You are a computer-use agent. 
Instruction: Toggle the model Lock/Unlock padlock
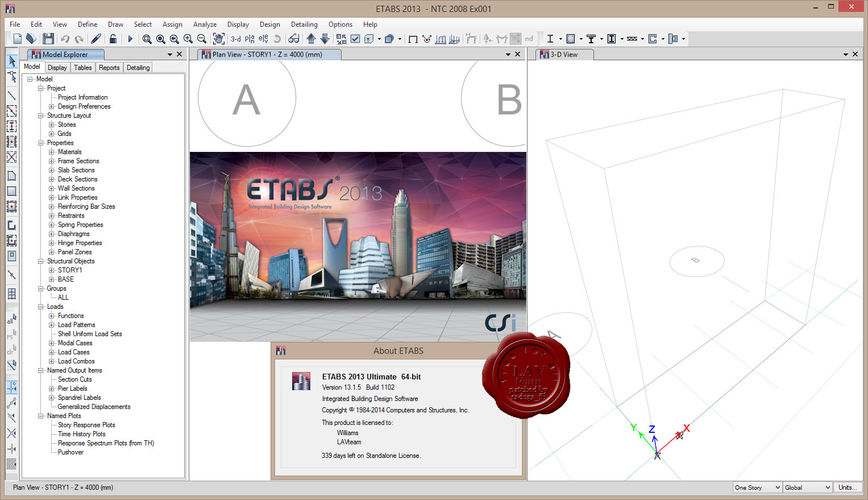point(113,39)
